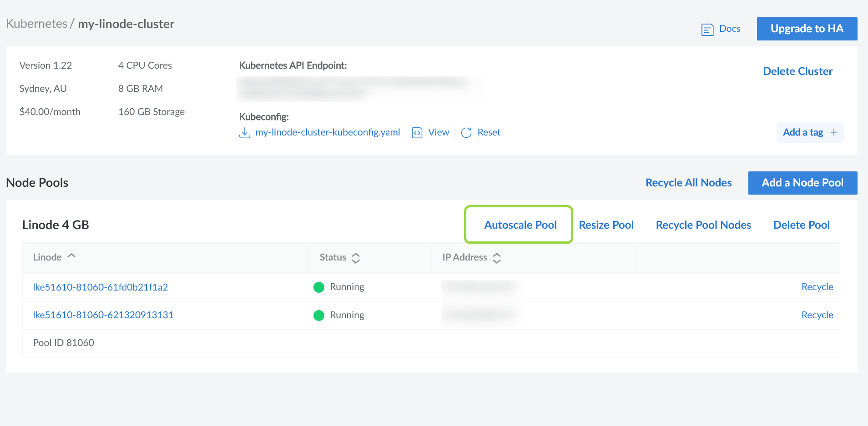Click Reset kubeconfig link
The height and width of the screenshot is (426, 868).
coord(489,132)
